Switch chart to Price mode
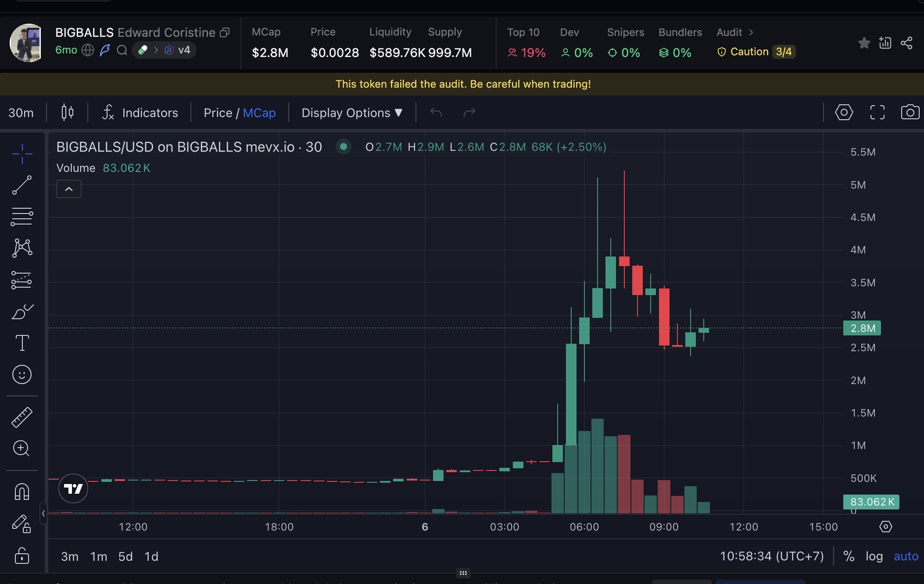This screenshot has height=584, width=924. click(218, 113)
